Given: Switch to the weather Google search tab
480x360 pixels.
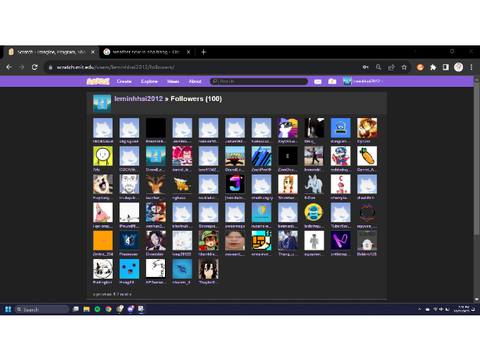Looking at the screenshot, I should [146, 52].
